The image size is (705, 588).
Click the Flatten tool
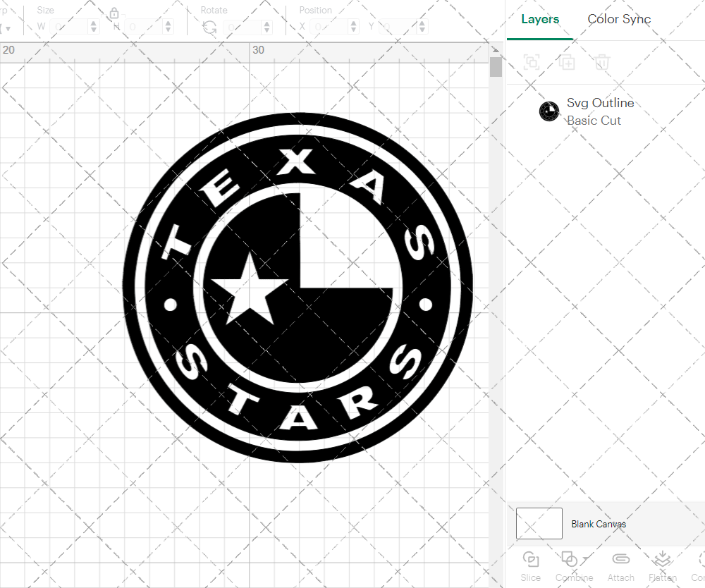[662, 566]
